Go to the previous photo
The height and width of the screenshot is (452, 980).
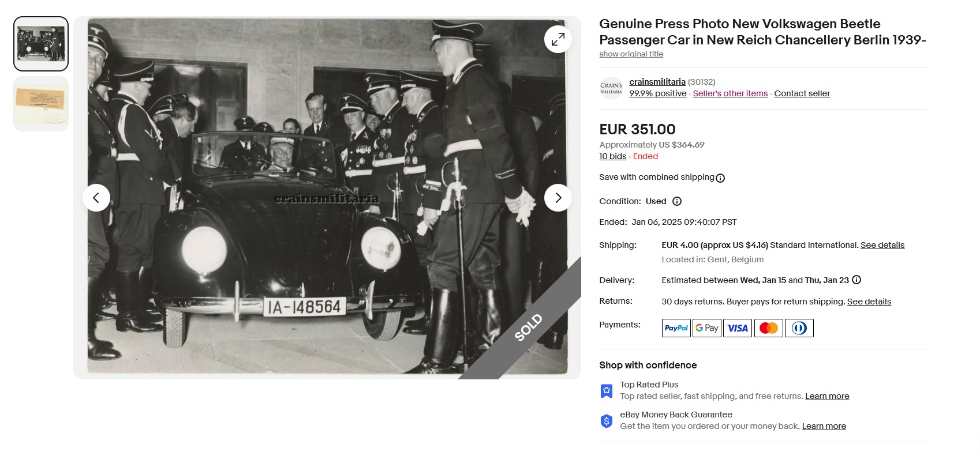tap(96, 198)
